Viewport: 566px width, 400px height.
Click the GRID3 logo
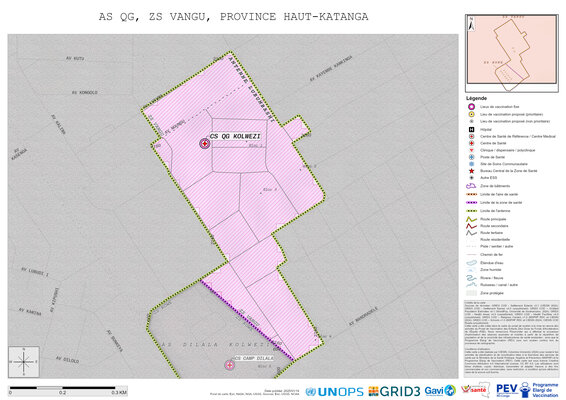point(394,391)
